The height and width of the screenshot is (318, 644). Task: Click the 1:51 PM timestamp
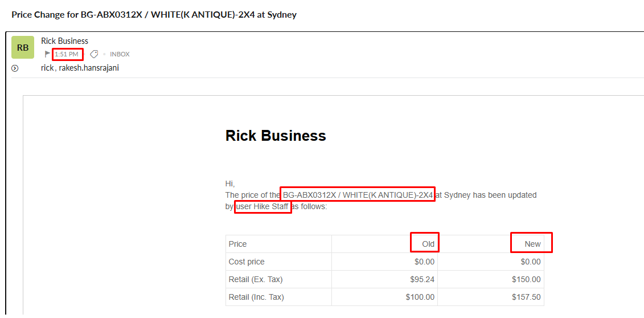pos(67,54)
